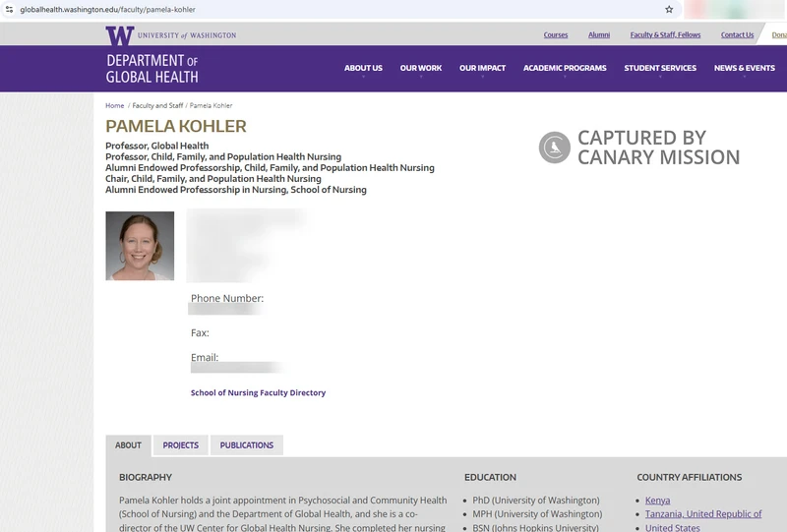Open the Kenya country affiliation link
Viewport: 787px width, 532px height.
(x=657, y=501)
